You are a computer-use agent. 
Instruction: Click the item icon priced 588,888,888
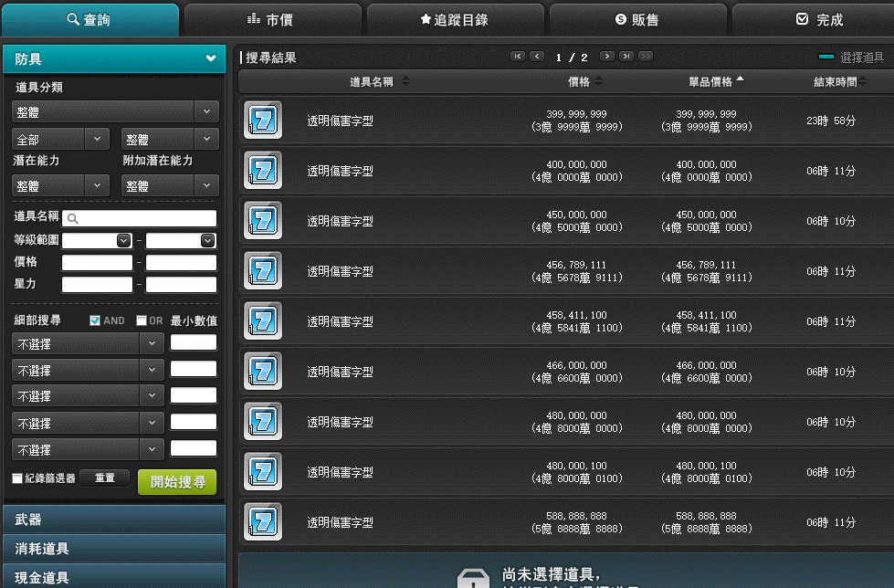[263, 522]
